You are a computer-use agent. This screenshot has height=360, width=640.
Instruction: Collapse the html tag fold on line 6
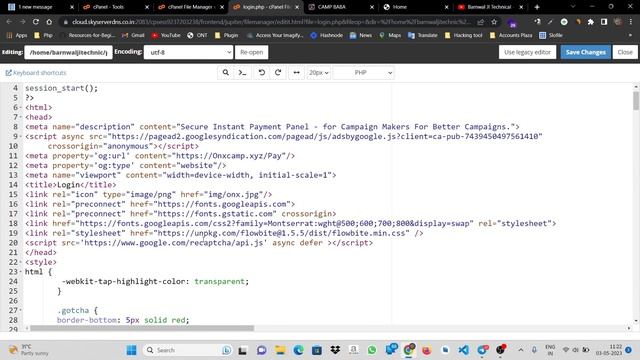[x=20, y=108]
